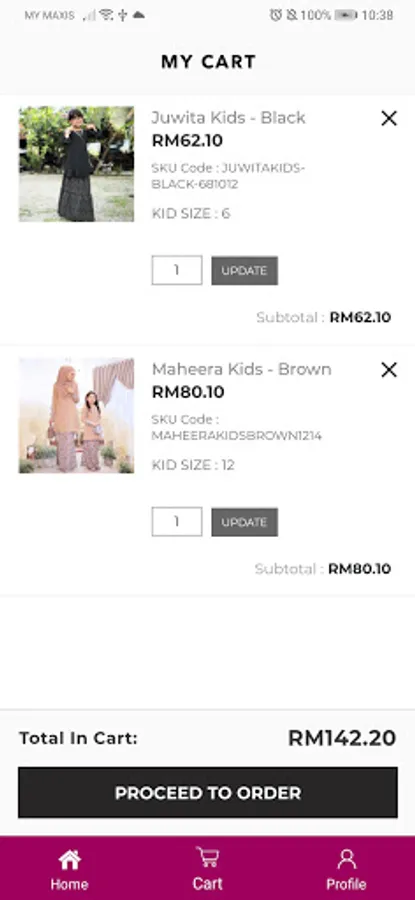Image resolution: width=415 pixels, height=900 pixels.
Task: Open the Cart tab icon
Action: click(x=207, y=858)
